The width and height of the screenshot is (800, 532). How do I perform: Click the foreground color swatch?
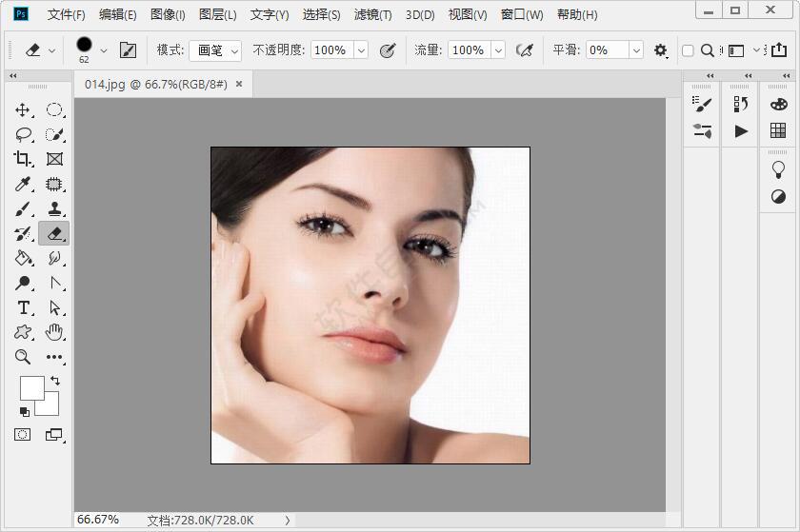coord(31,387)
